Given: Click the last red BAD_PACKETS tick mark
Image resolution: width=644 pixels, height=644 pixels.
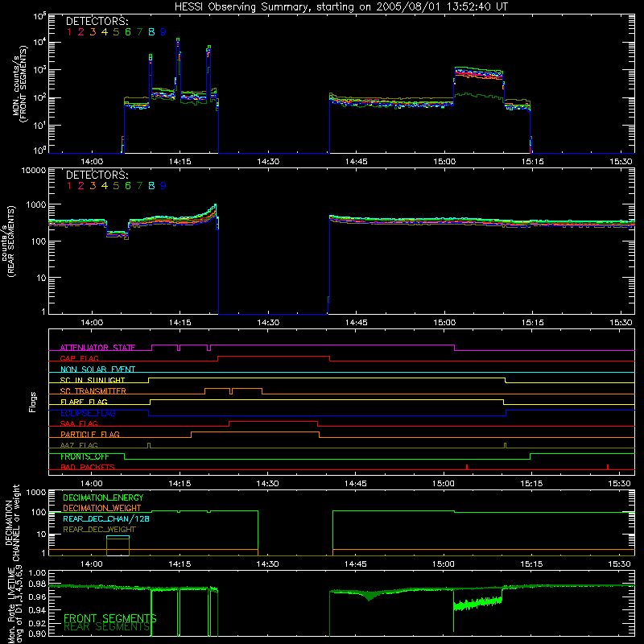Looking at the screenshot, I should (608, 467).
